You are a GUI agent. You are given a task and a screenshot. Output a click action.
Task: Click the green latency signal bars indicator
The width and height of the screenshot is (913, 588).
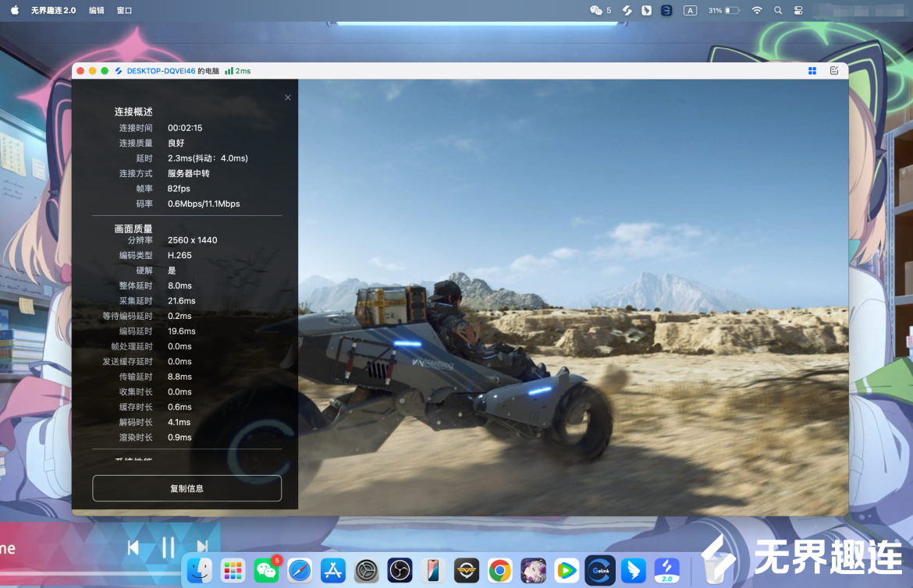point(229,71)
